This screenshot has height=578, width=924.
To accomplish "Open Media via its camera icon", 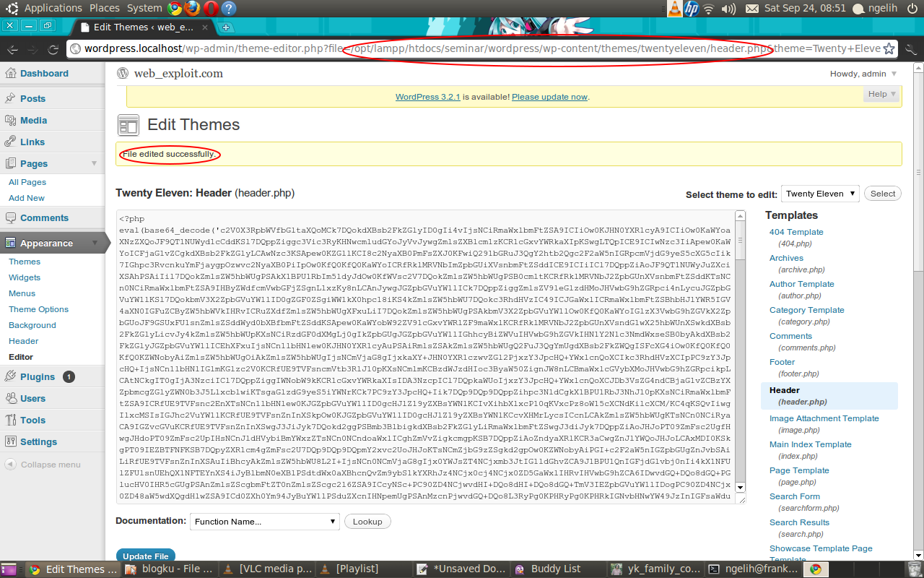I will tap(12, 120).
